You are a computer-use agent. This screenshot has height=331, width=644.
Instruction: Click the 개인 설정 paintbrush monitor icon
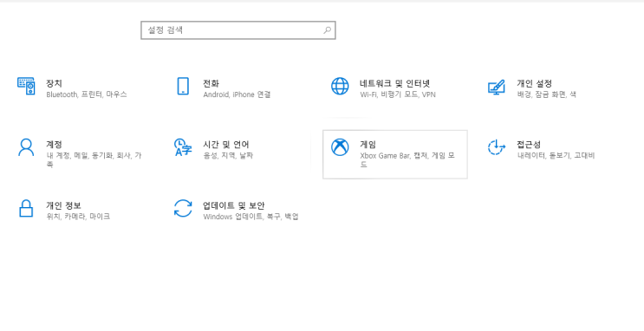(x=496, y=87)
